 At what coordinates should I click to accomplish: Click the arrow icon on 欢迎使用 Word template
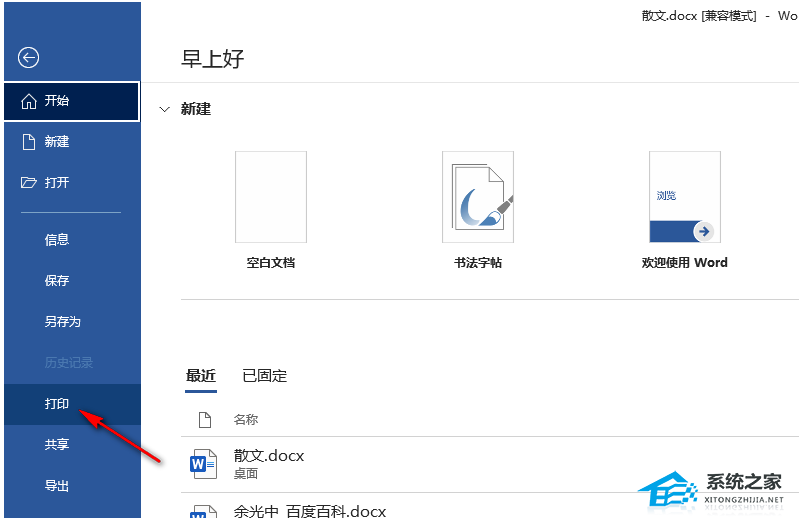[x=704, y=232]
